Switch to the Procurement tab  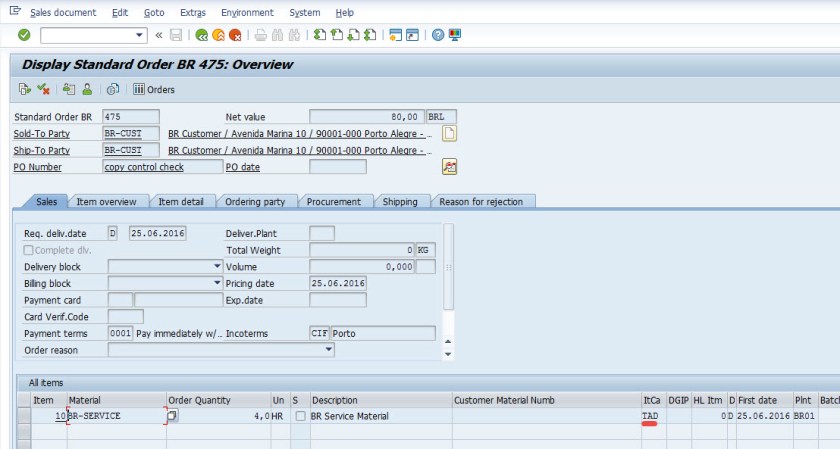(334, 201)
